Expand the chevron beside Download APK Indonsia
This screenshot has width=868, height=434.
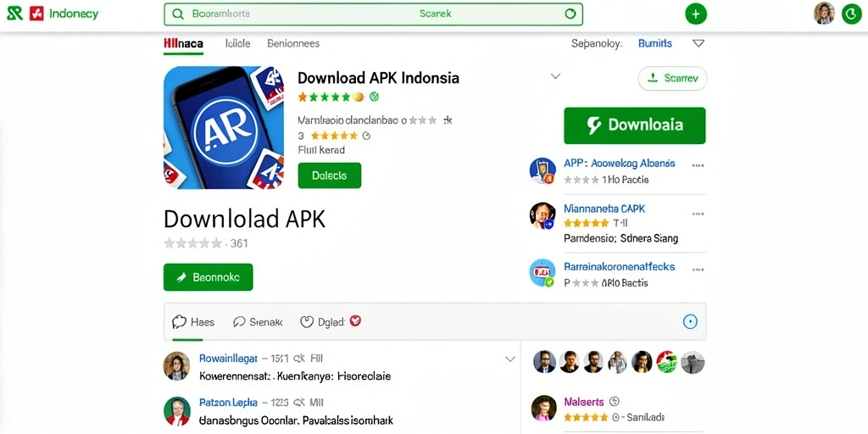(x=556, y=76)
